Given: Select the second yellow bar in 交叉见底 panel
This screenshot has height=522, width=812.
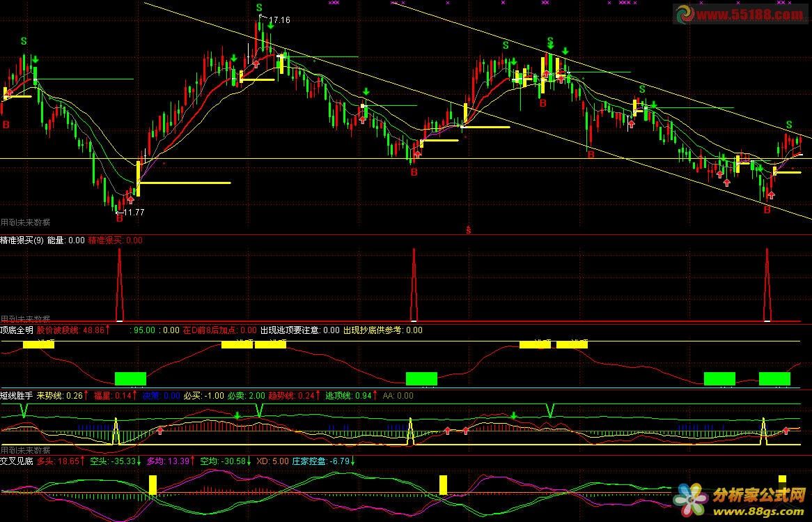Looking at the screenshot, I should click(x=444, y=485).
